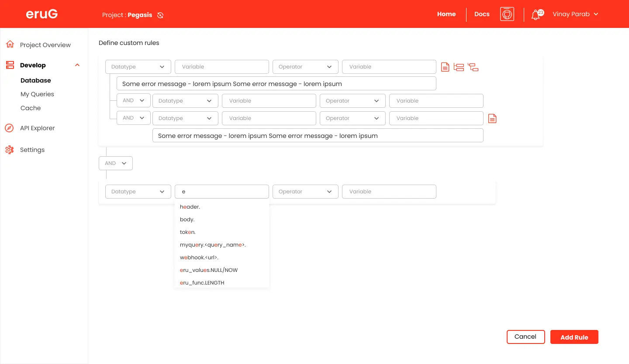Open the notifications bell icon
Image resolution: width=629 pixels, height=364 pixels.
[536, 14]
